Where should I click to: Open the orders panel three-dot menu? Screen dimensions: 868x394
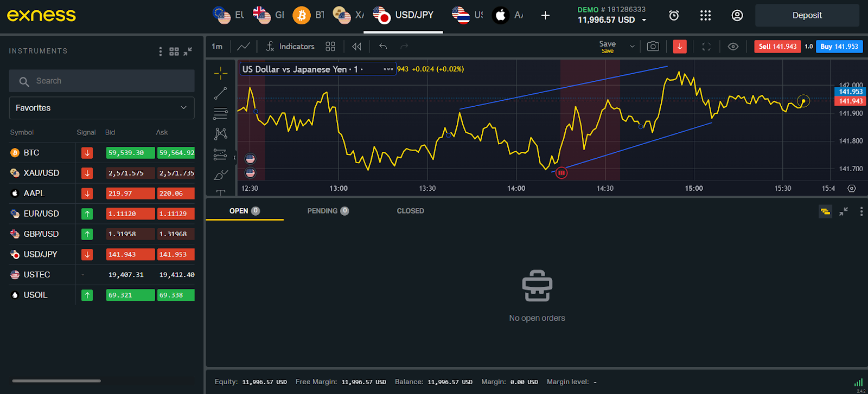coord(861,211)
